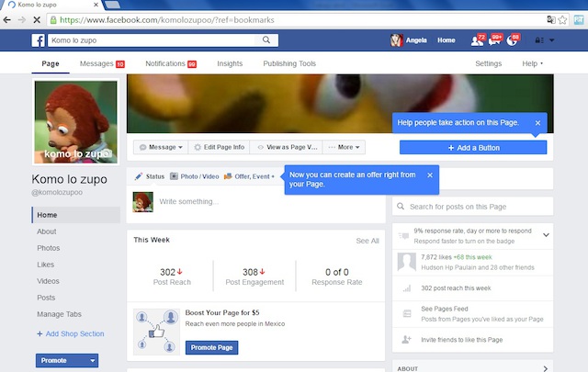Click the Offer, Event icon in composer
The image size is (588, 372).
coord(228,176)
